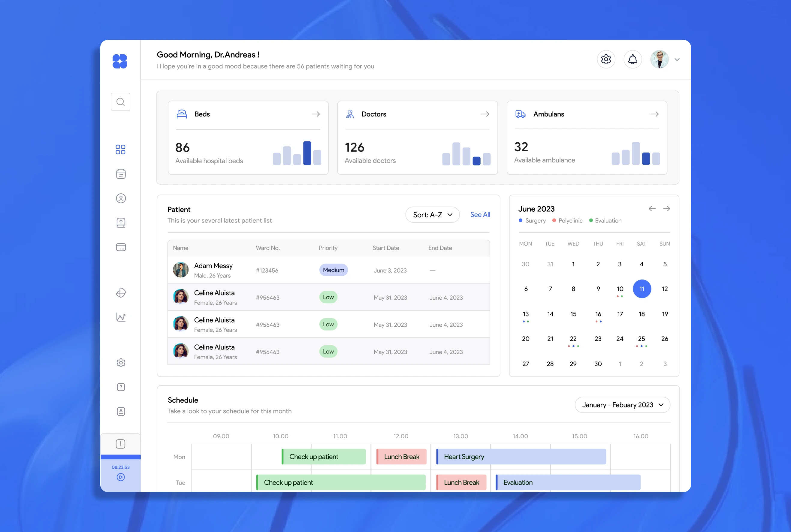
Task: Expand the profile menu chevron
Action: 677,60
